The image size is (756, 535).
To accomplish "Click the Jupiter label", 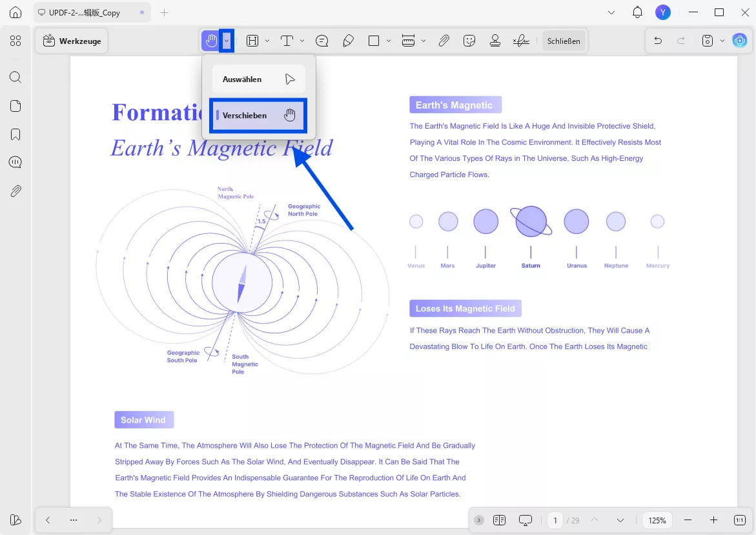I will [x=485, y=266].
